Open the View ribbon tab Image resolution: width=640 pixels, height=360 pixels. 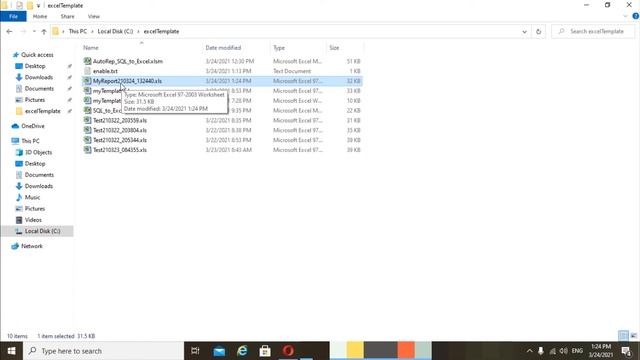click(93, 16)
